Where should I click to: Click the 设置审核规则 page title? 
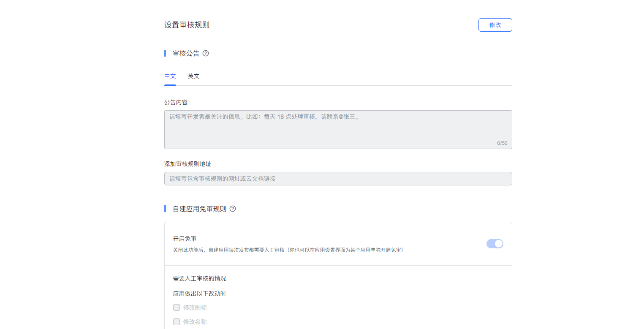click(x=187, y=25)
